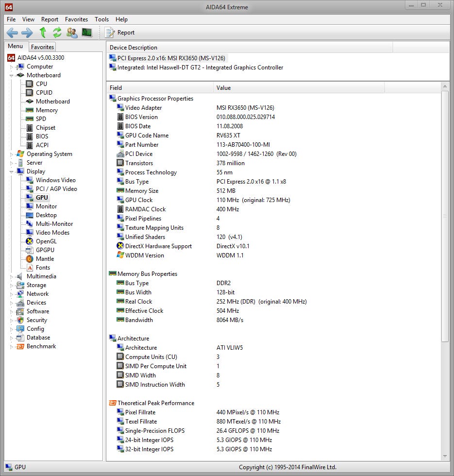The height and width of the screenshot is (476, 454).
Task: Click the AIDA64 v5.00.3300 root icon
Action: [x=11, y=58]
